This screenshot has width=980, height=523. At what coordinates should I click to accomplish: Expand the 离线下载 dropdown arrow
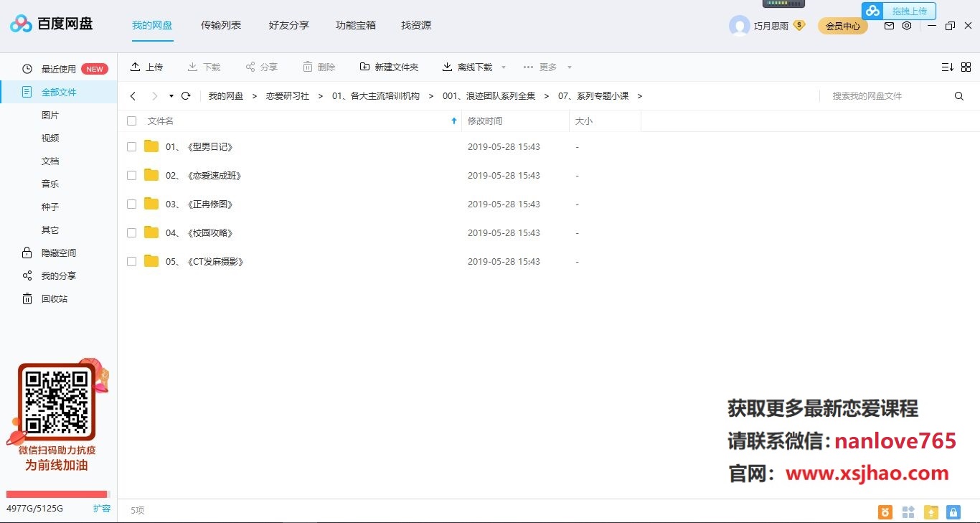coord(503,67)
